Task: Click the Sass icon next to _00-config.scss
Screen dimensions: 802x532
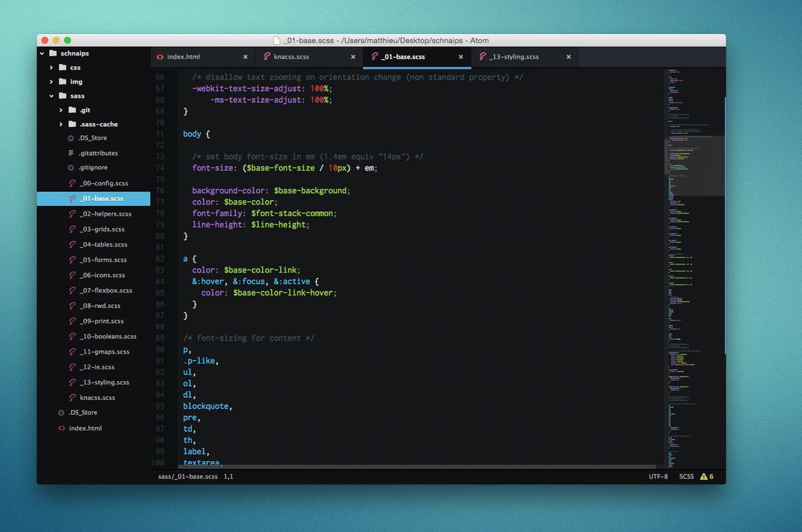Action: tap(72, 183)
